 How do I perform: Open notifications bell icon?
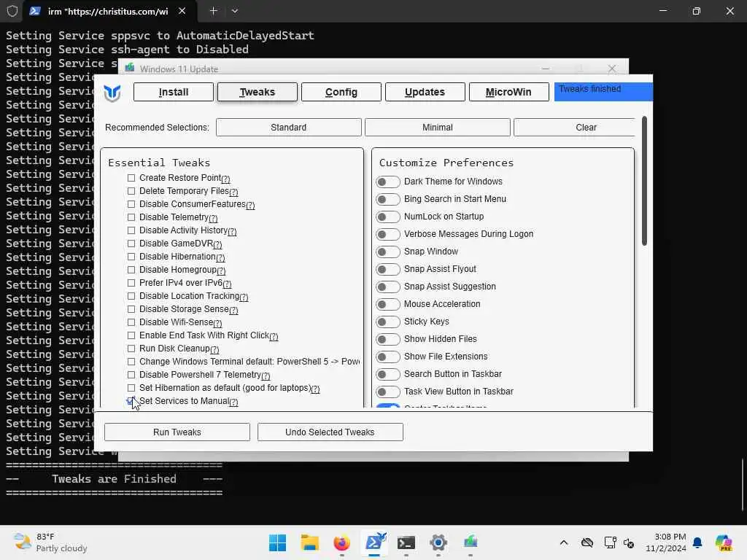pyautogui.click(x=697, y=542)
